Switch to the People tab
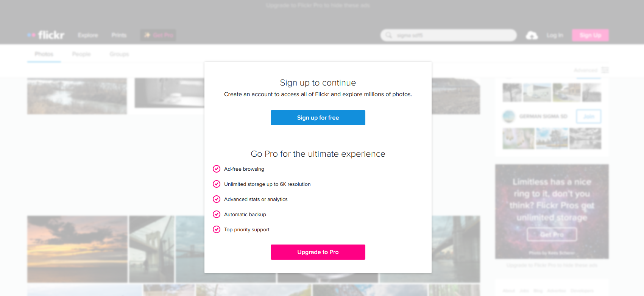The height and width of the screenshot is (296, 644). click(81, 54)
